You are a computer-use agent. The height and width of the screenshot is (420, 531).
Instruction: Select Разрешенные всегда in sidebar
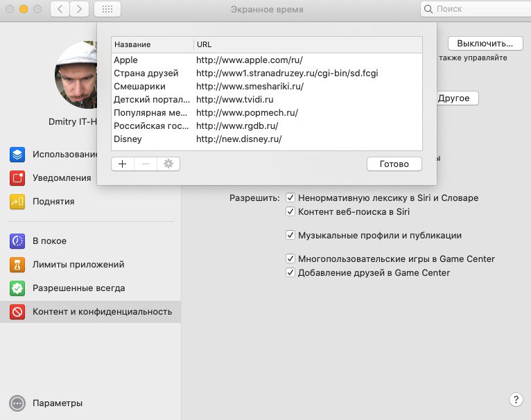point(90,288)
